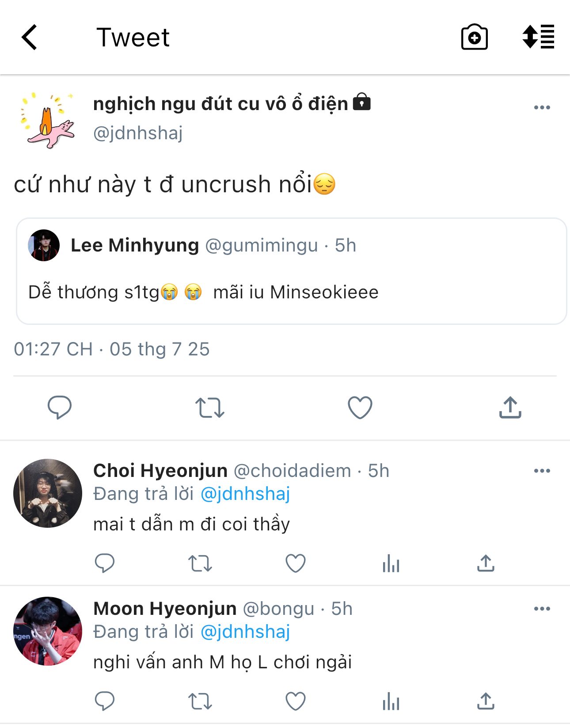Viewport: 570px width, 728px height.
Task: Retweet the main tweet
Action: click(x=210, y=407)
